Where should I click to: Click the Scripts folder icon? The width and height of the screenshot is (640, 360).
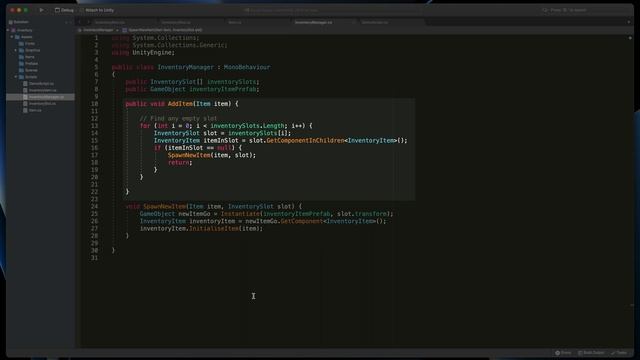click(21, 77)
